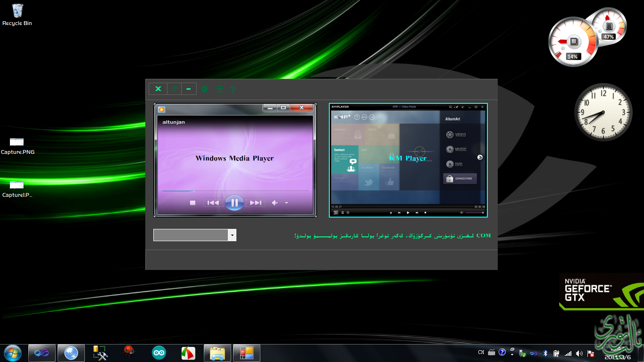Select the Capture.PNG desktop file
Viewport: 644px width, 362px height.
(x=17, y=146)
